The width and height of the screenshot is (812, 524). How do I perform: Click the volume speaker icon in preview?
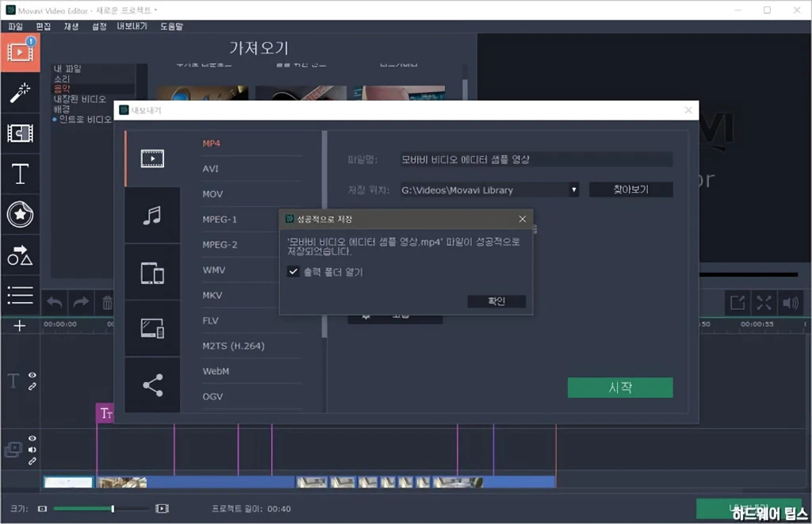(x=791, y=302)
